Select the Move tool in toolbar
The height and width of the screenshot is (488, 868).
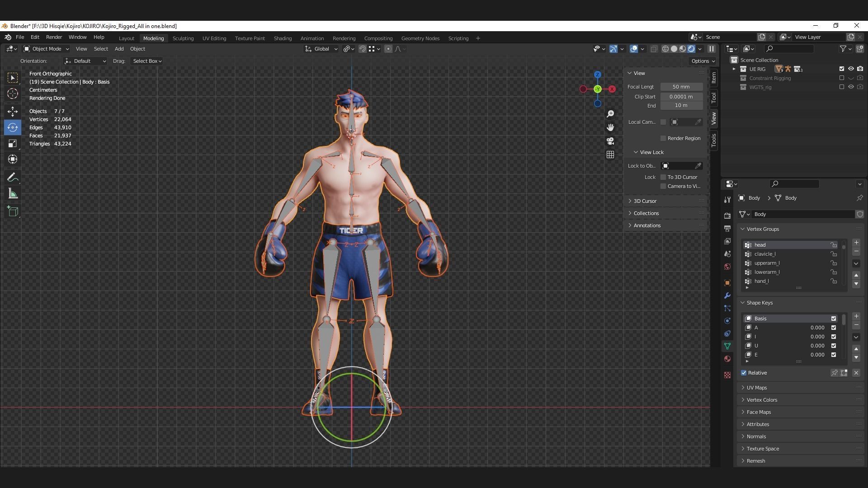click(13, 111)
